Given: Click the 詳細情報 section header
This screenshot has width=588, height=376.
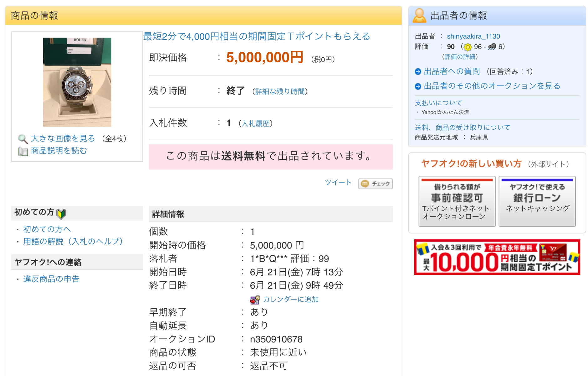Looking at the screenshot, I should click(271, 214).
